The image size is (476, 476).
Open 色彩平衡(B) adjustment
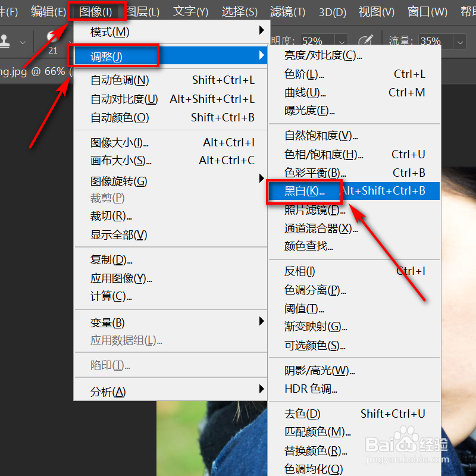354,173
